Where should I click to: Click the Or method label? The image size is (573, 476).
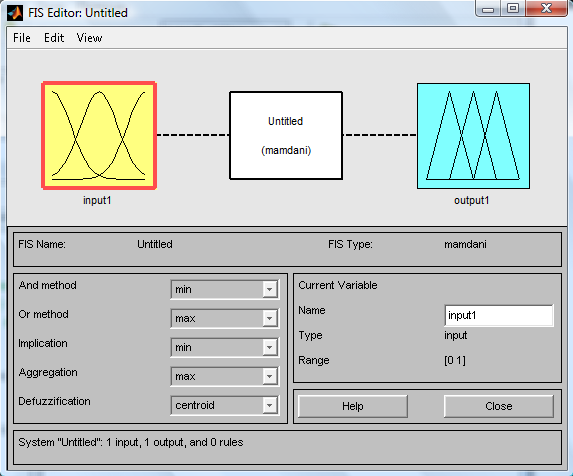click(43, 314)
